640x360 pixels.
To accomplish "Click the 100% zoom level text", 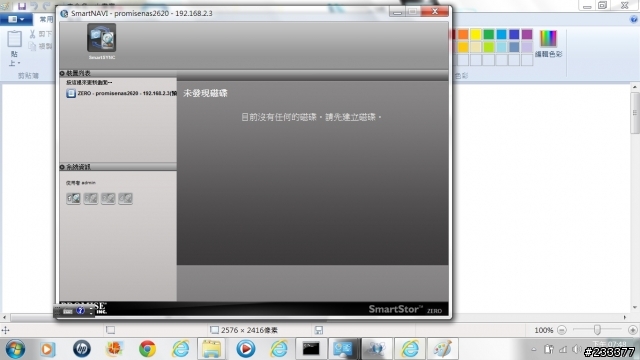I will (544, 330).
